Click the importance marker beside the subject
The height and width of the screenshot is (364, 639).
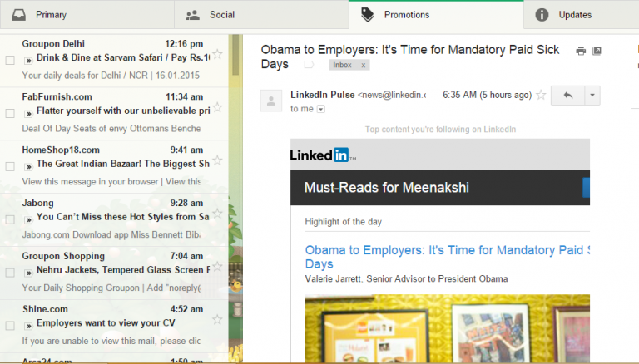click(x=309, y=65)
